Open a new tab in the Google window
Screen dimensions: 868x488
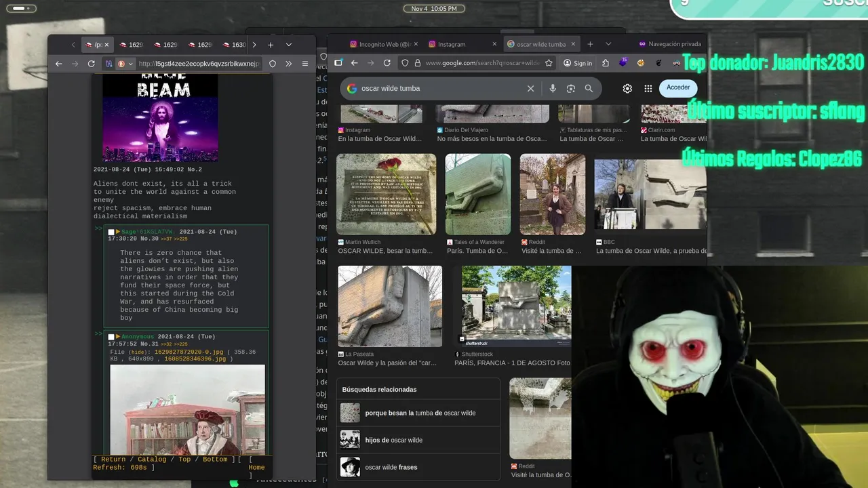point(590,44)
